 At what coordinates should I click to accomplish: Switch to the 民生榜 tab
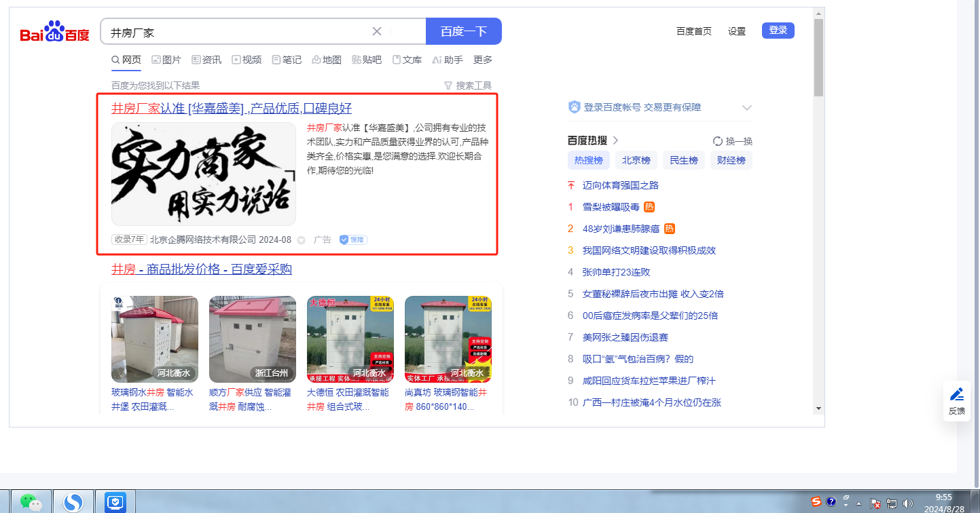click(683, 160)
